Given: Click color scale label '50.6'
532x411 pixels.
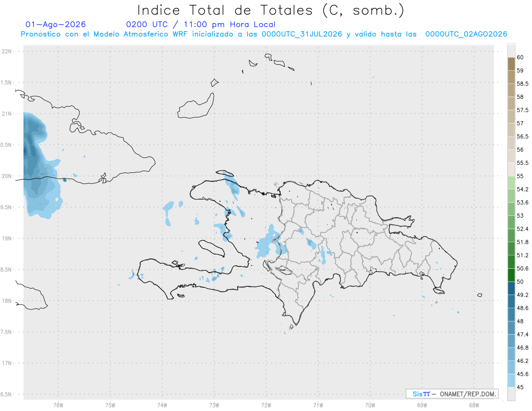Looking at the screenshot, I should [522, 268].
